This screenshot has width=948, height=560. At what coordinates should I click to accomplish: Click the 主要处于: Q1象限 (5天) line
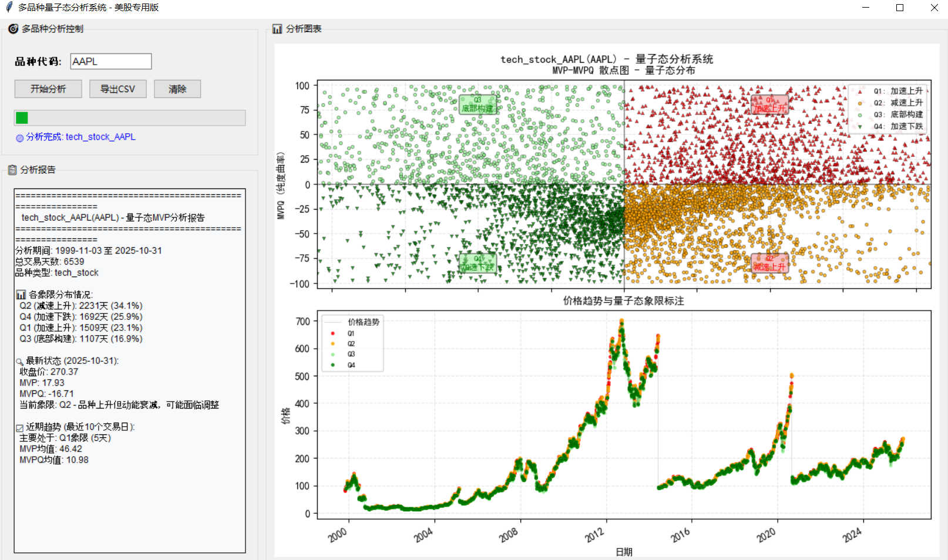[65, 438]
